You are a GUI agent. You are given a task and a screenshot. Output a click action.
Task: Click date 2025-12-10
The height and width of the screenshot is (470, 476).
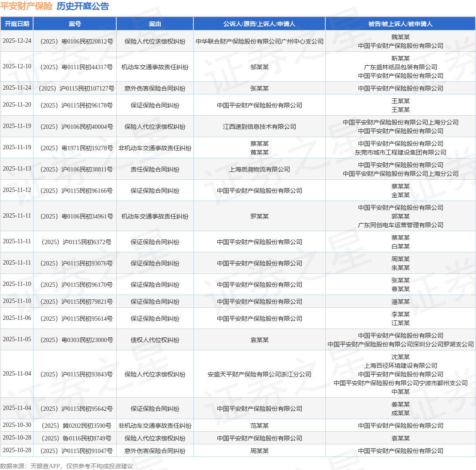17,66
